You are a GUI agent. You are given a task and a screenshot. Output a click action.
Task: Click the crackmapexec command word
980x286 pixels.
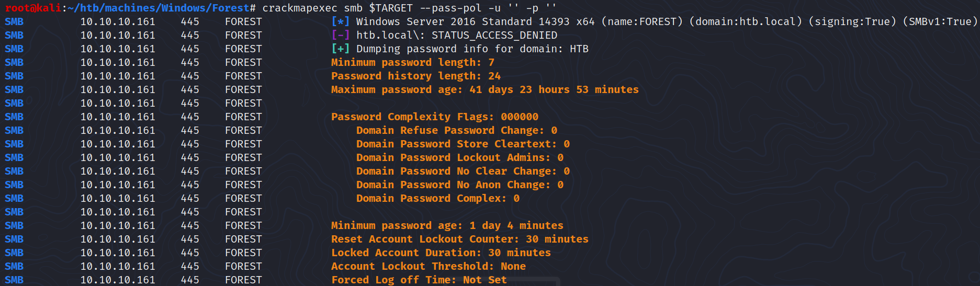tap(299, 8)
